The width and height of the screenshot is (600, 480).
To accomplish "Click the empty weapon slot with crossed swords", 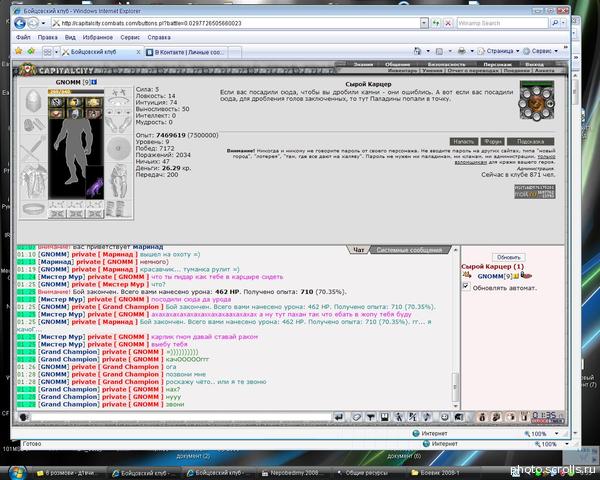I will pyautogui.click(x=33, y=150).
